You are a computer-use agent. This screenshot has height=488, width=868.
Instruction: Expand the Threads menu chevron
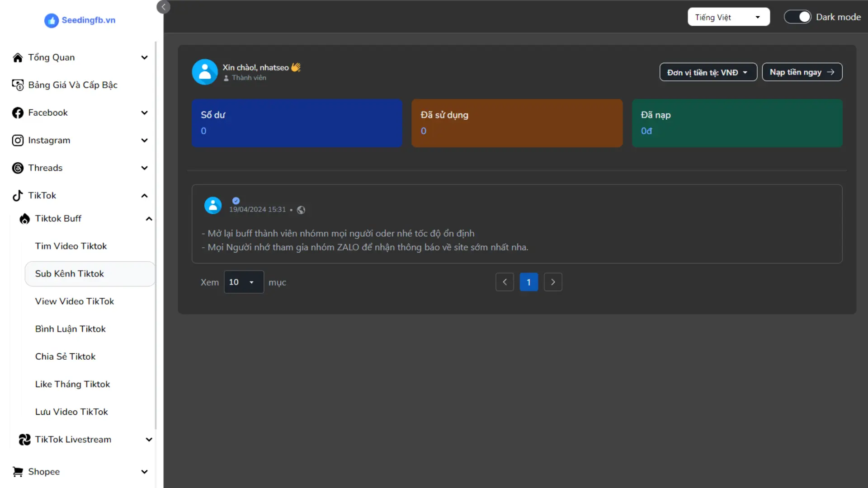pos(144,168)
